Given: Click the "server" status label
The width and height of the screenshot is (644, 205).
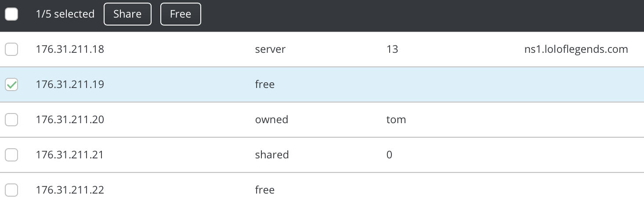Looking at the screenshot, I should tap(270, 49).
